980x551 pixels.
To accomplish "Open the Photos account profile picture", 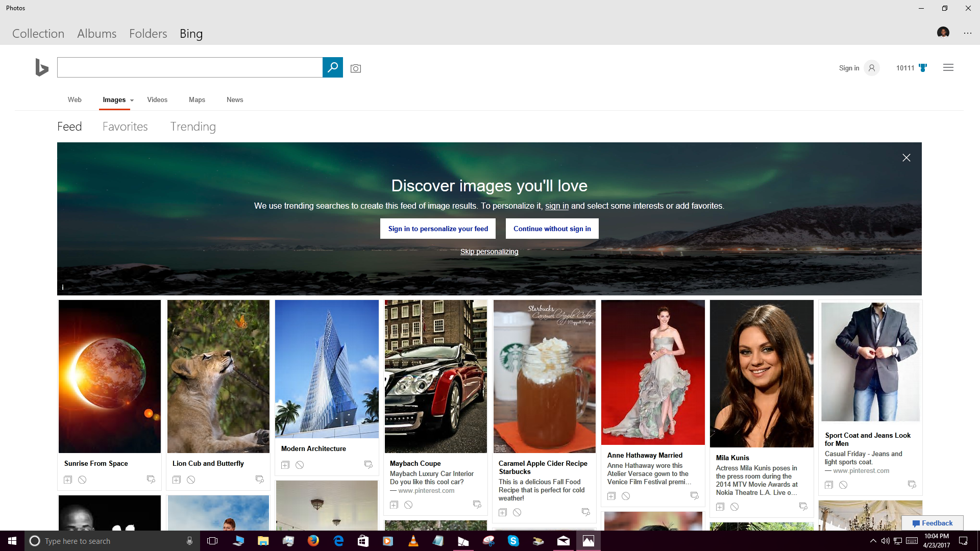I will pyautogui.click(x=943, y=33).
